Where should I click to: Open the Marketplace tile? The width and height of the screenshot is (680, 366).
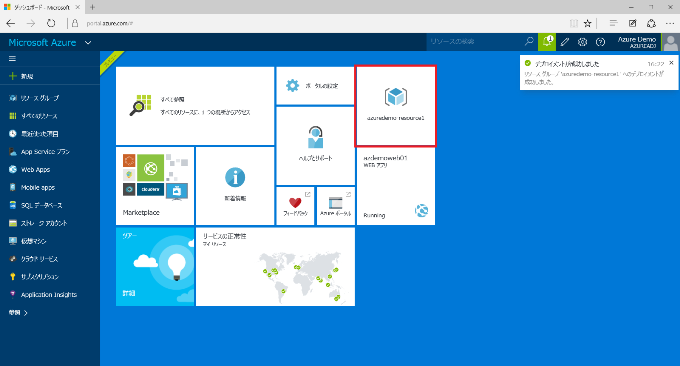pyautogui.click(x=155, y=186)
